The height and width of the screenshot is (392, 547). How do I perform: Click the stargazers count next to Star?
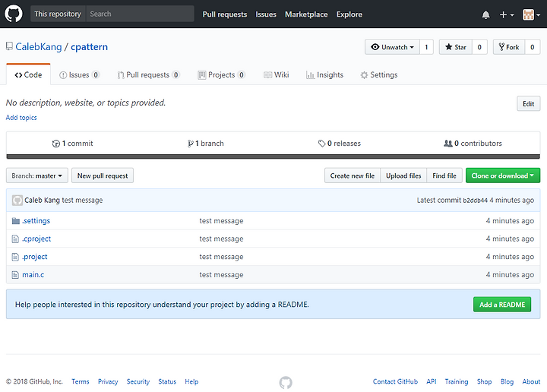click(x=479, y=47)
